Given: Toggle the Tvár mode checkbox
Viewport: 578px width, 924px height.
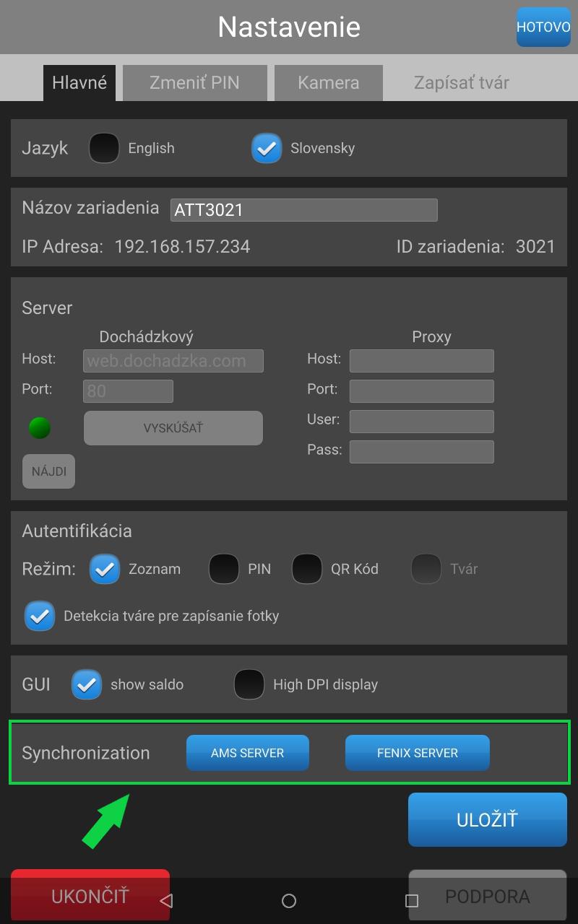Looking at the screenshot, I should [x=426, y=569].
